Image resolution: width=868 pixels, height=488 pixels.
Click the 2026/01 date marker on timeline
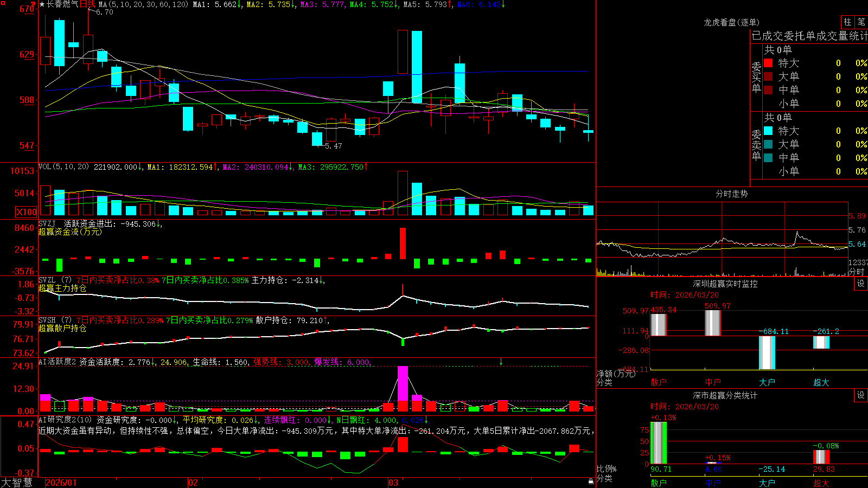[x=61, y=483]
